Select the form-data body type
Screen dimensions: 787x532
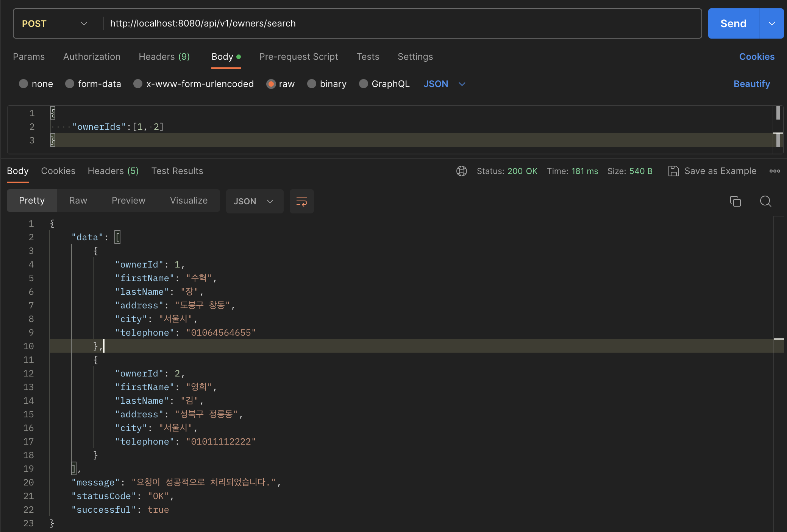[70, 84]
